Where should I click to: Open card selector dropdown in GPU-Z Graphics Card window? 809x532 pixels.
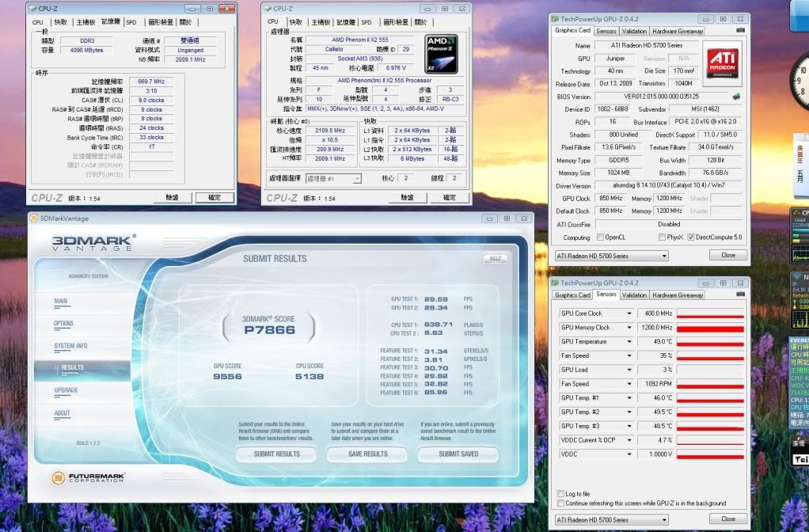click(611, 256)
